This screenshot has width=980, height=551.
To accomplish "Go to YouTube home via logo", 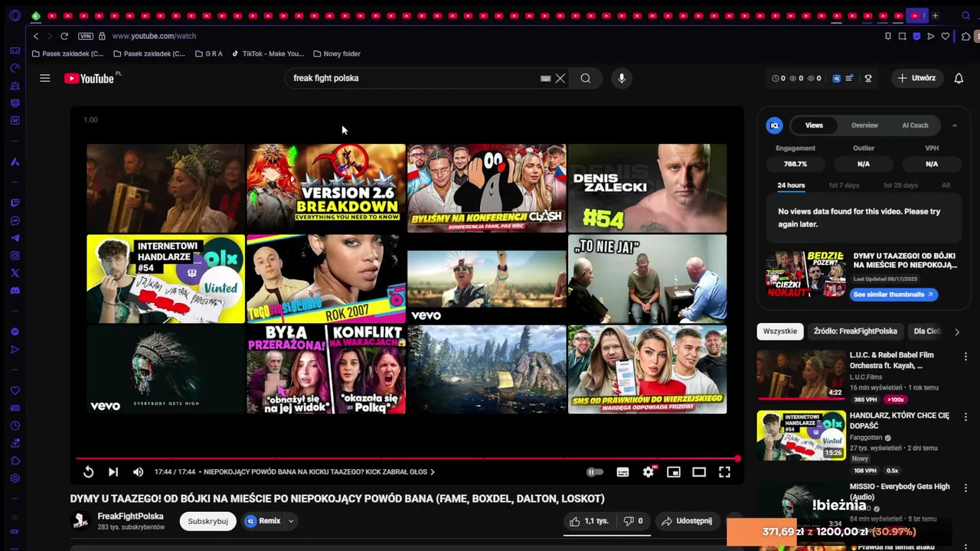I will pos(89,78).
